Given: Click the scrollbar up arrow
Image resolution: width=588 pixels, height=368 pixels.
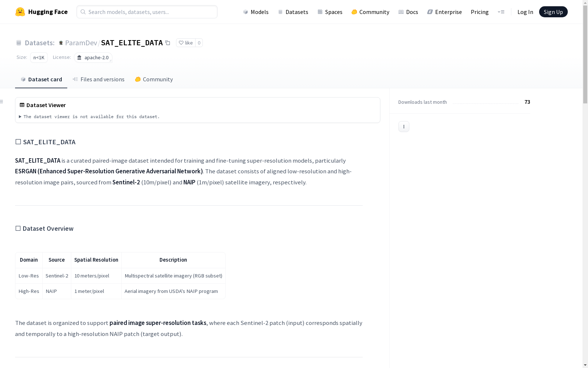Looking at the screenshot, I should (x=585, y=3).
